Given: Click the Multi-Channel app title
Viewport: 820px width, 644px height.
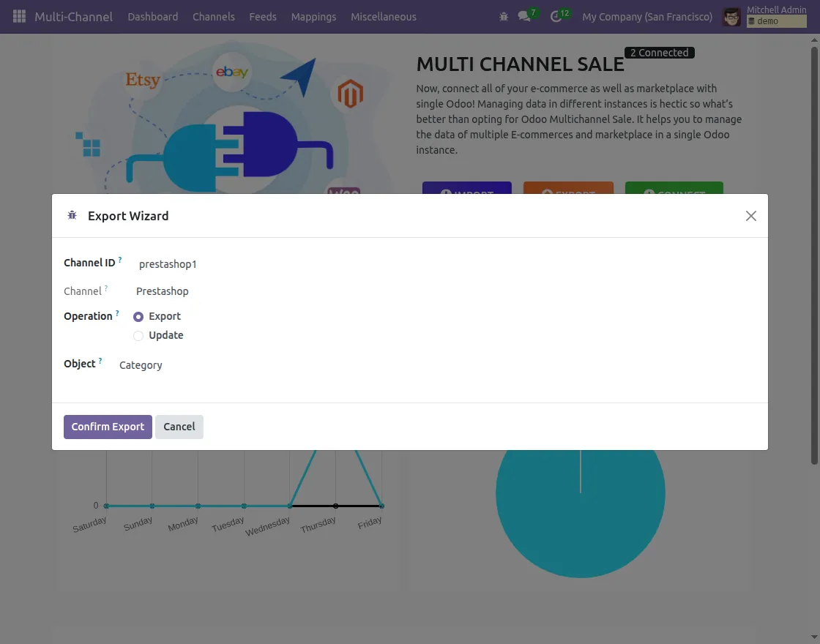Looking at the screenshot, I should (x=74, y=17).
